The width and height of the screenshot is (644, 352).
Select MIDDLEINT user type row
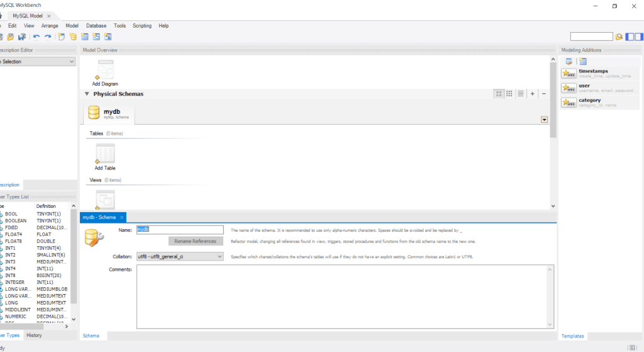pos(35,310)
